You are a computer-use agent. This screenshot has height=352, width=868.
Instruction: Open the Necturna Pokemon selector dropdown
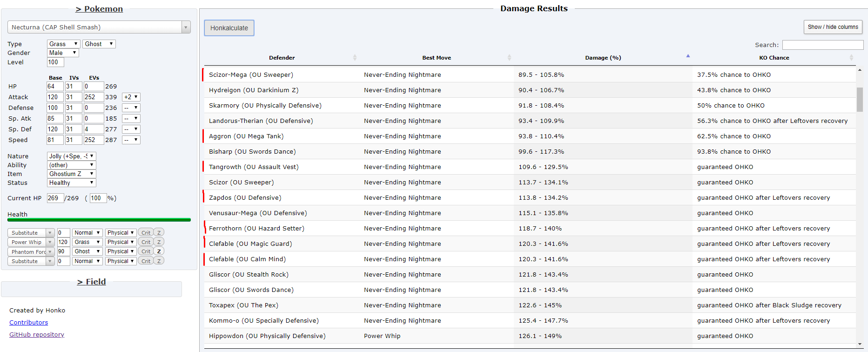[99, 27]
